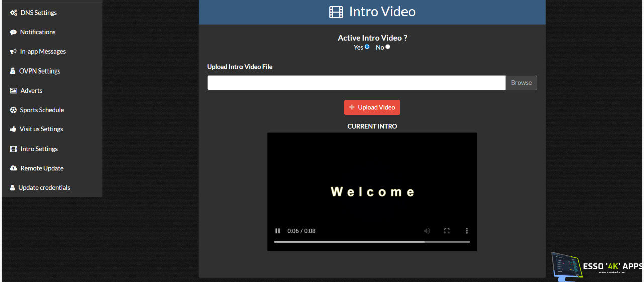Click the Notifications speech bubble icon
644x282 pixels.
click(x=13, y=32)
